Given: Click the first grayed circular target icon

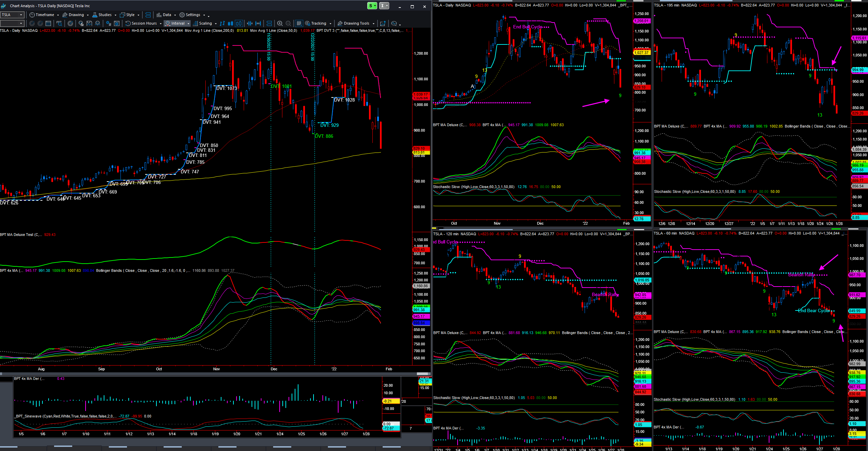Looking at the screenshot, I should coord(32,23).
